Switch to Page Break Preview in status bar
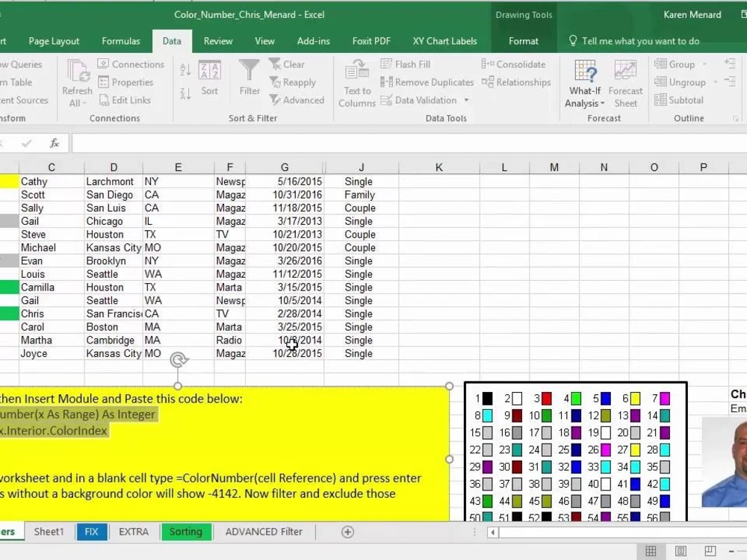 tap(710, 552)
